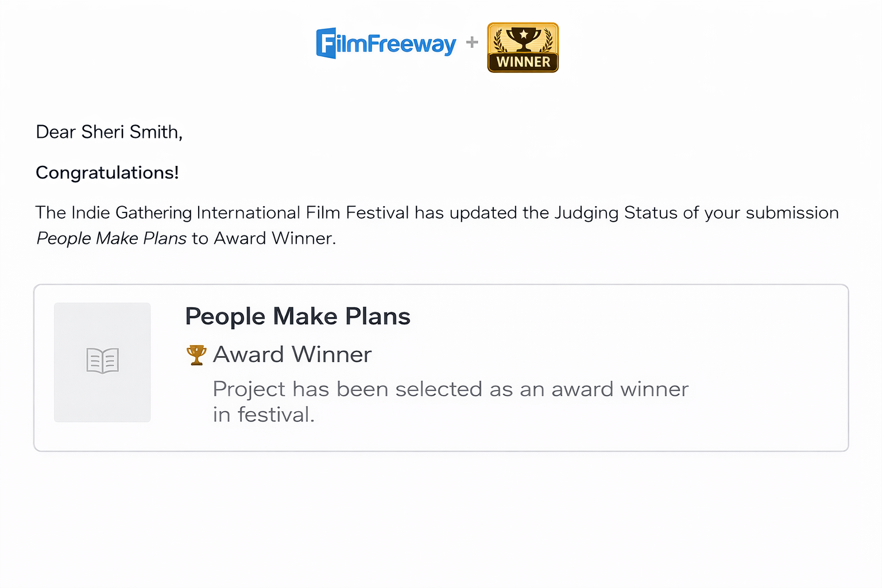Click the Award Winner status label
882x588 pixels.
click(x=292, y=354)
